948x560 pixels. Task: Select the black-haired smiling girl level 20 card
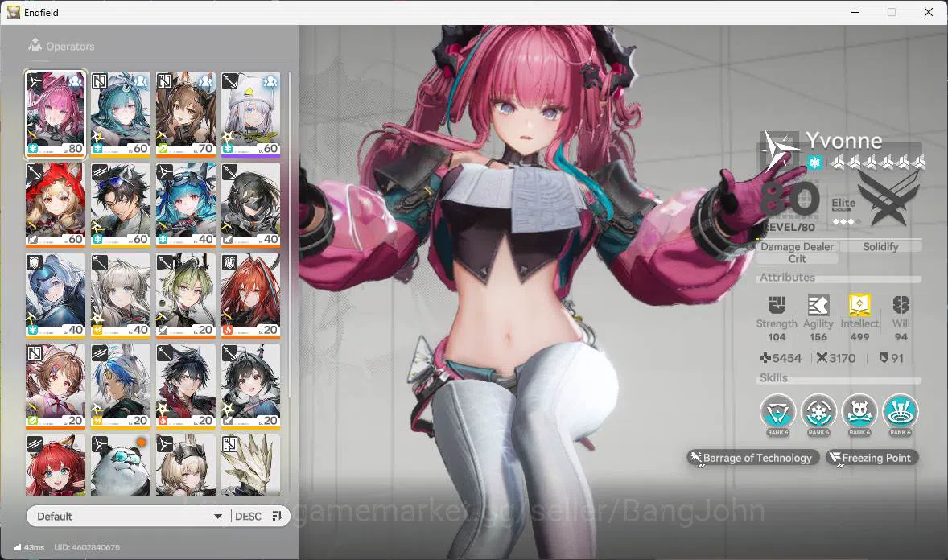[251, 386]
